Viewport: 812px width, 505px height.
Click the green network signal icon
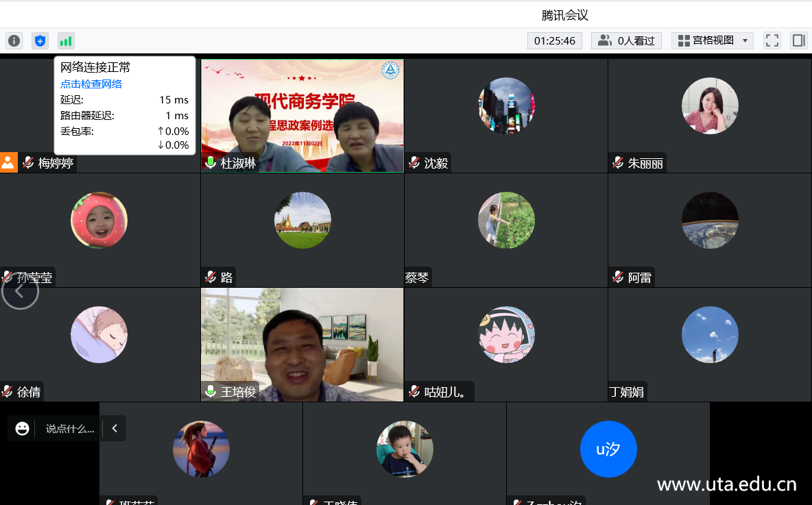[66, 40]
